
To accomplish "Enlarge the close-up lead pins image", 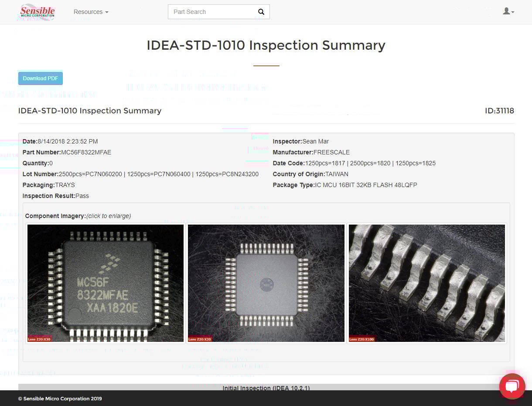I will [427, 283].
